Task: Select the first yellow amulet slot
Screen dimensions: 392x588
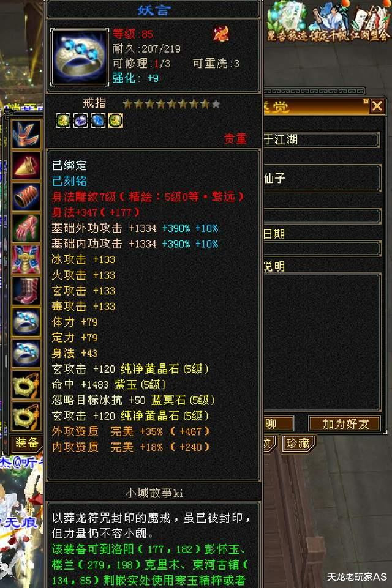Action: point(26,385)
